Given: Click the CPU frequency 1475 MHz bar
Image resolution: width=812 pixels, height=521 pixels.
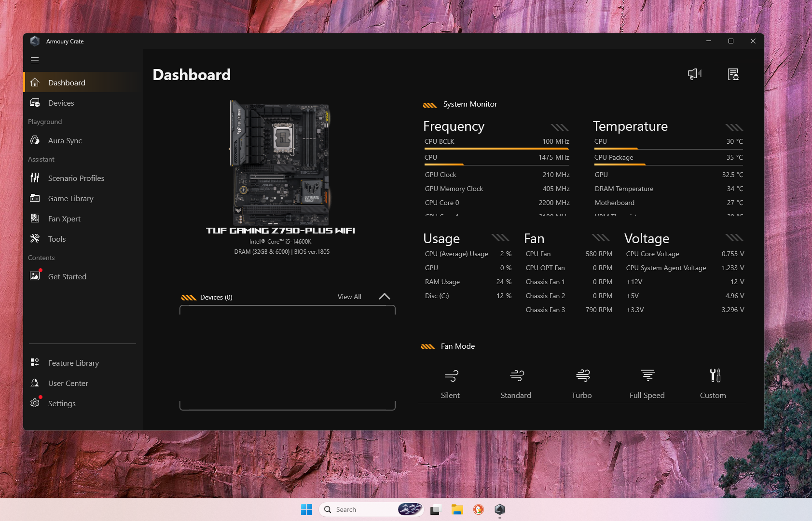Looking at the screenshot, I should point(496,165).
